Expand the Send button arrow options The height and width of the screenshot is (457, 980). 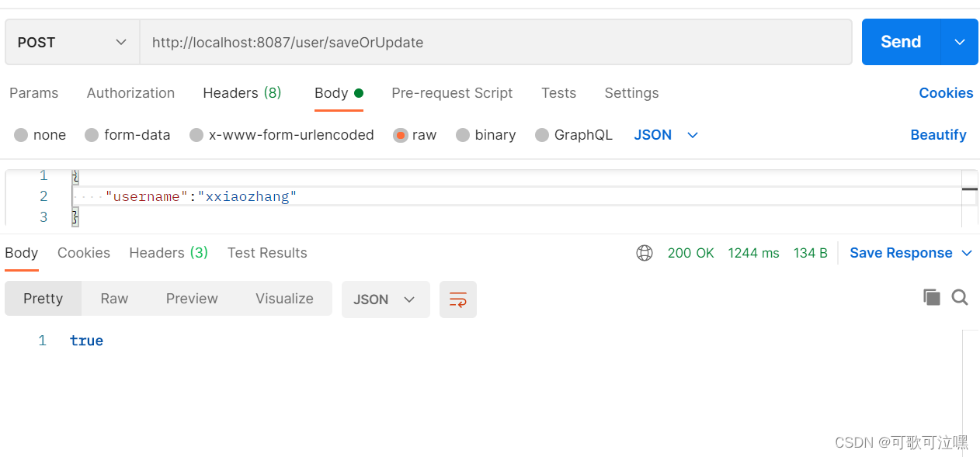(x=960, y=42)
